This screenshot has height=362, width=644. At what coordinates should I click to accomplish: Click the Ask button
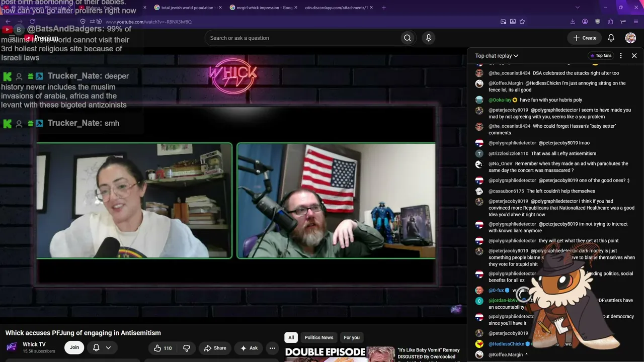point(249,348)
